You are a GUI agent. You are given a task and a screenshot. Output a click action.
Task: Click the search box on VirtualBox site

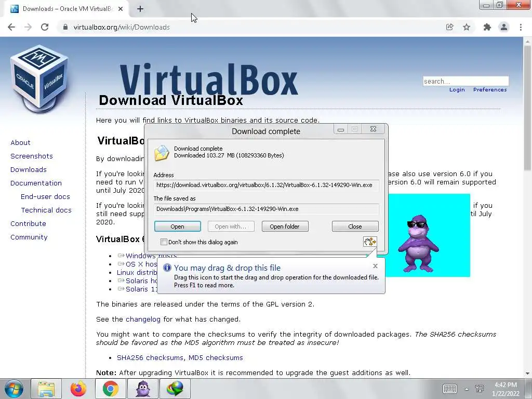point(465,81)
